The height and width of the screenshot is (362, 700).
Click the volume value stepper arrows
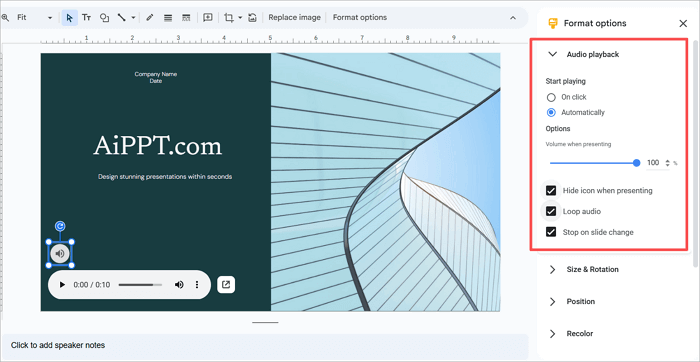tap(667, 163)
